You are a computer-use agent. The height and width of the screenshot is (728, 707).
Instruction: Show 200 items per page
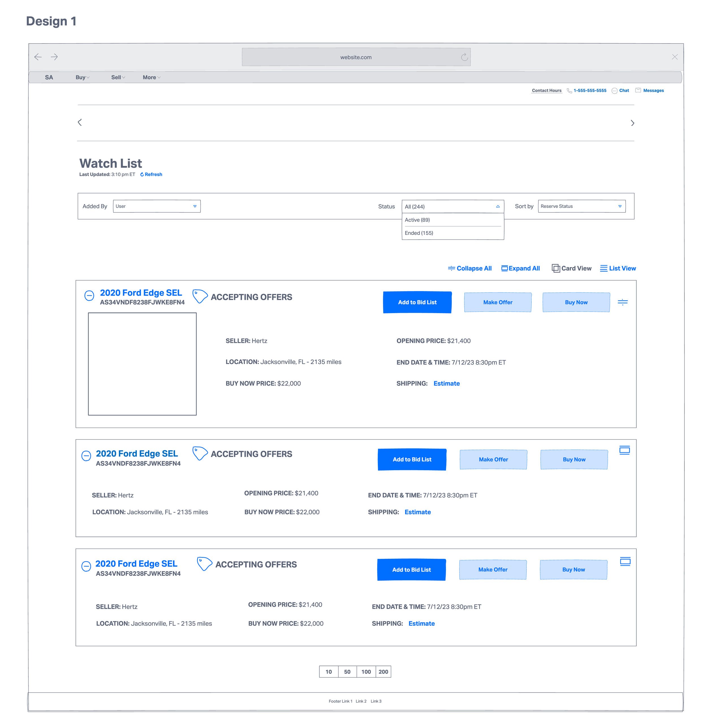click(x=383, y=671)
